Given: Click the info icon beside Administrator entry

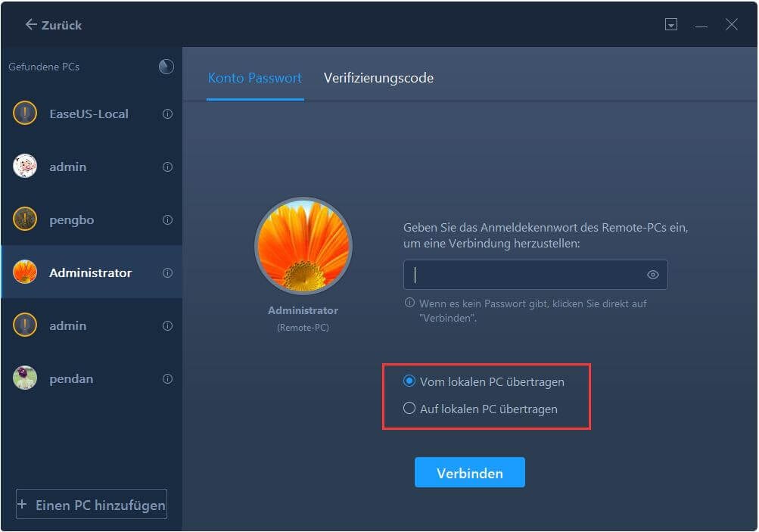Looking at the screenshot, I should [x=167, y=273].
